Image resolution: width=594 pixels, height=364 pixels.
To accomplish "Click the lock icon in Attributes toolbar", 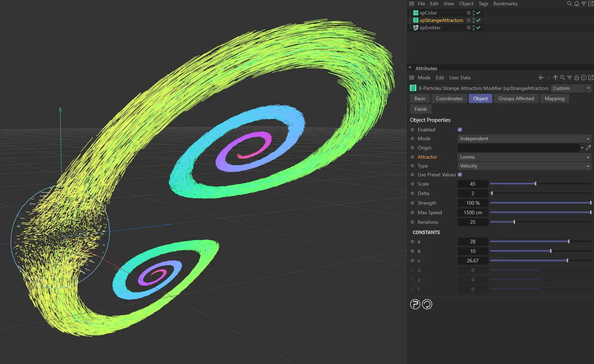I will tap(576, 78).
